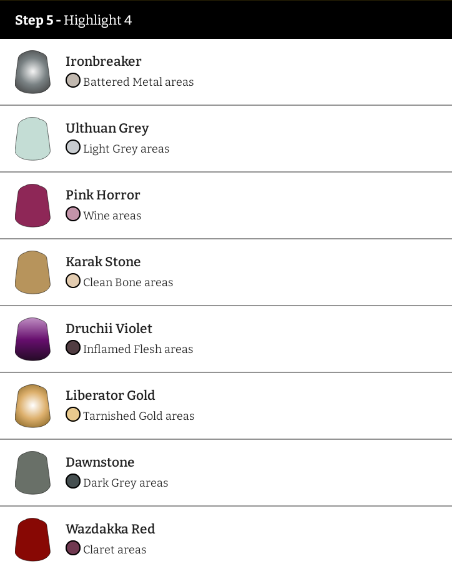Select the Light Grey areas swatch circle

point(73,147)
